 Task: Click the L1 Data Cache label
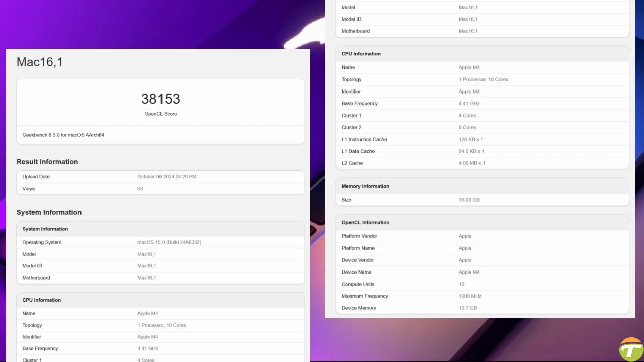click(358, 151)
